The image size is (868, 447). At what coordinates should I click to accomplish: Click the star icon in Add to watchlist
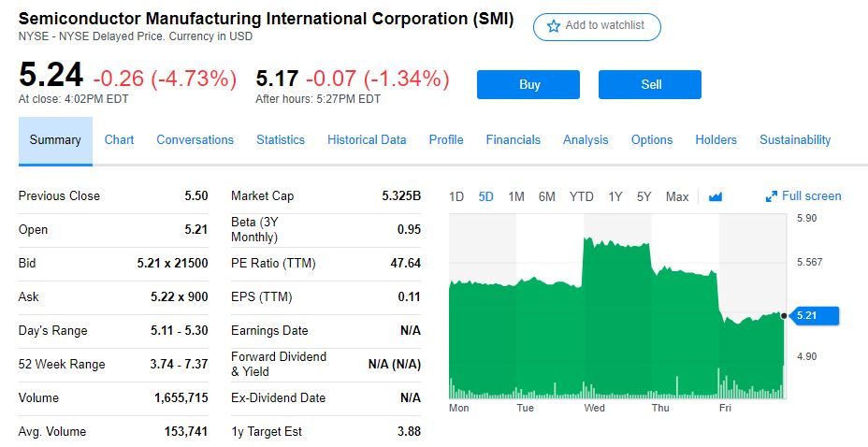point(554,26)
